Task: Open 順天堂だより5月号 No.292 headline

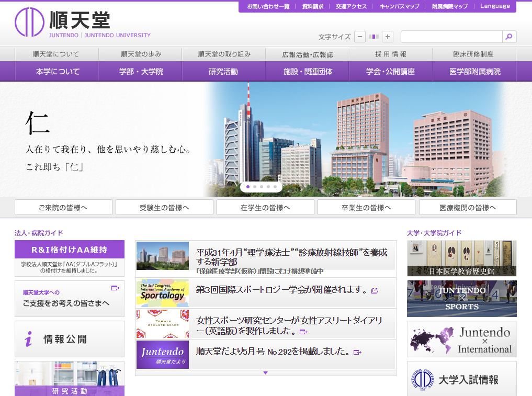Action: point(273,352)
